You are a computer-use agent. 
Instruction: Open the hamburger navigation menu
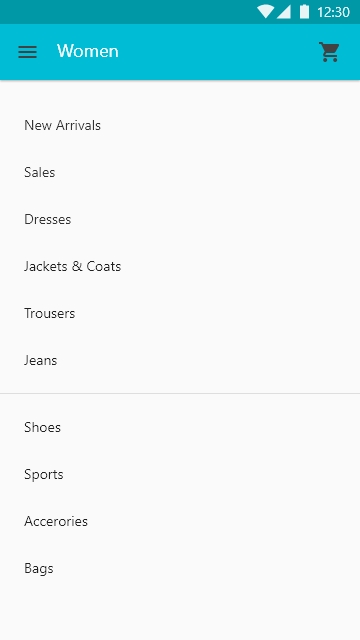27,52
